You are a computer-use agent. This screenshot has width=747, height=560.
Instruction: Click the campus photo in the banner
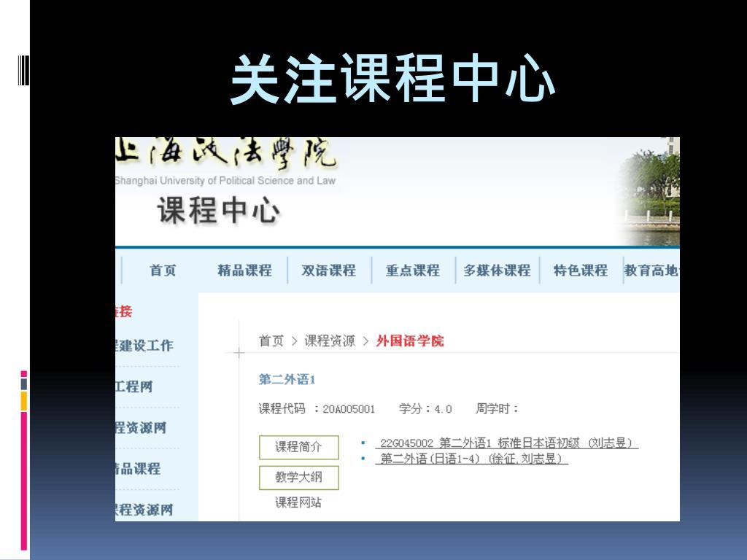click(x=649, y=192)
